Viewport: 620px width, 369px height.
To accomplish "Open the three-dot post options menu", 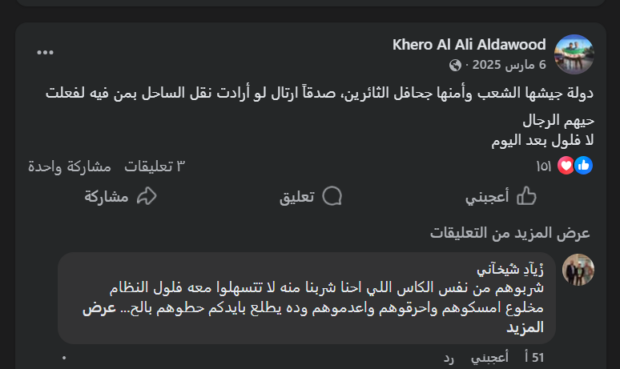I will [x=45, y=52].
